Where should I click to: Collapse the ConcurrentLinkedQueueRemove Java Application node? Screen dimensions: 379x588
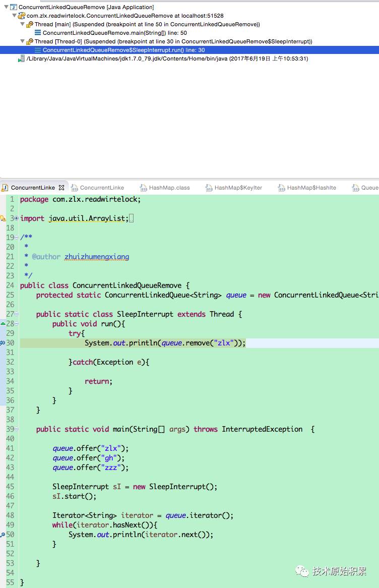pyautogui.click(x=6, y=7)
